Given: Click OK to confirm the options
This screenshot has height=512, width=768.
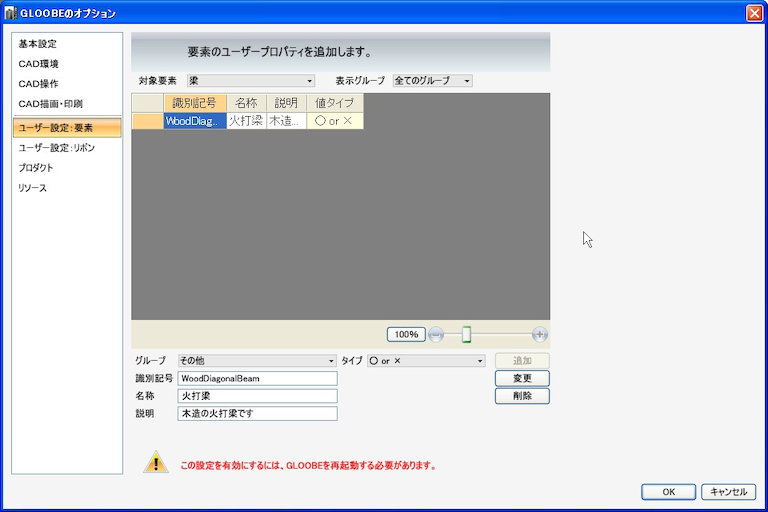Looking at the screenshot, I should pos(669,492).
